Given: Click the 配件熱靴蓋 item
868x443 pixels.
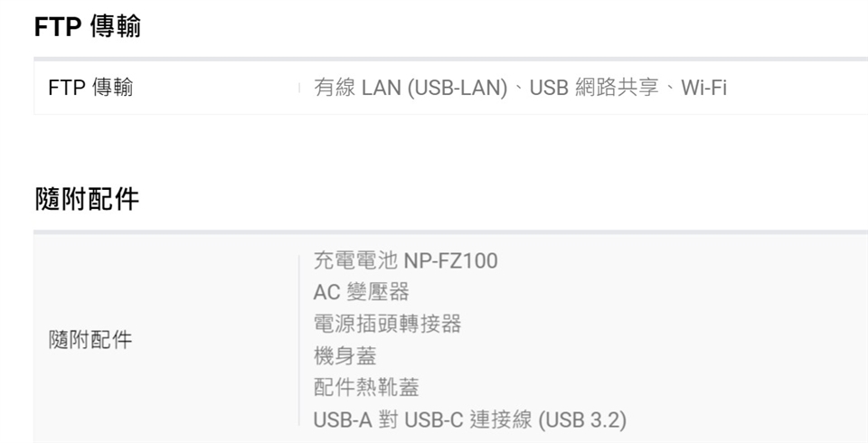Looking at the screenshot, I should (x=365, y=387).
